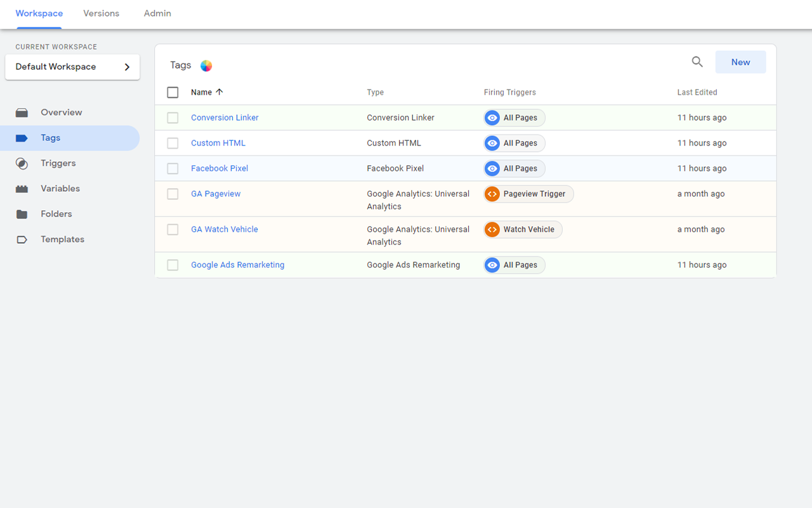The image size is (812, 508).
Task: Tick the select-all checkbox in the header
Action: tap(173, 92)
